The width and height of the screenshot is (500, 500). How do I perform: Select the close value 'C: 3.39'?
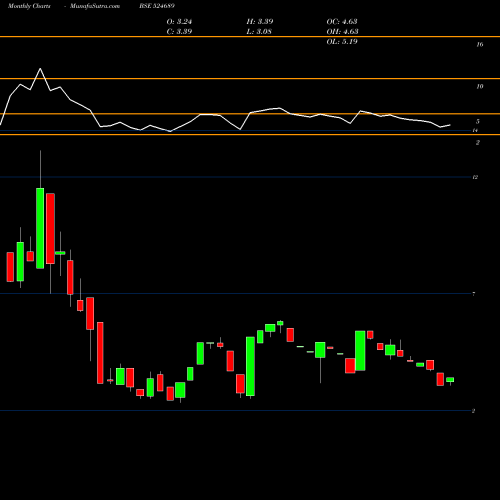pos(179,32)
